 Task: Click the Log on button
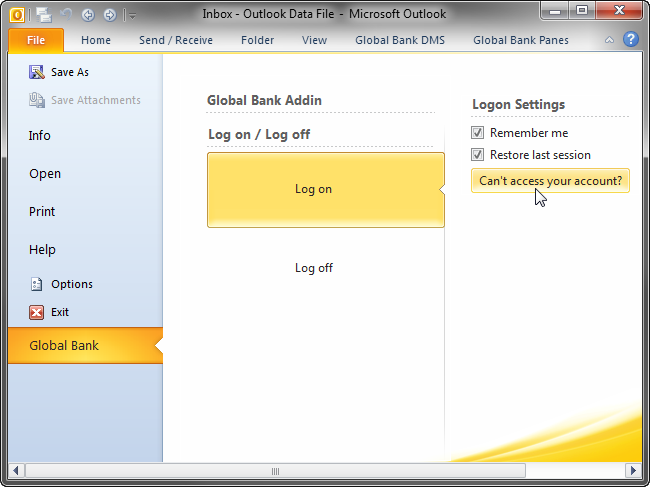326,189
